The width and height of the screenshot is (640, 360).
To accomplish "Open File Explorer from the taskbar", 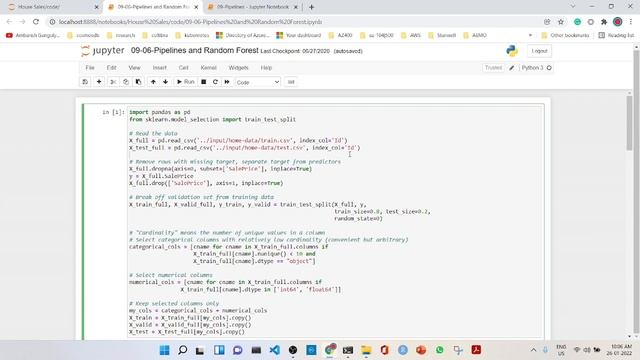I will 366,350.
